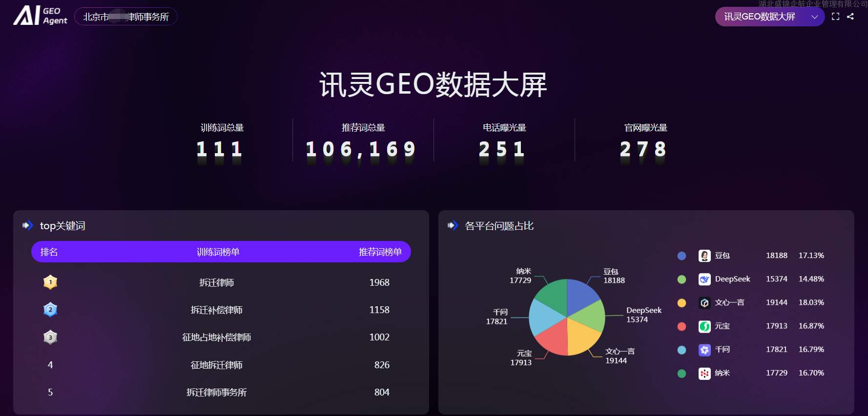Image resolution: width=868 pixels, height=416 pixels.
Task: Click the top关键词 section arrow icon
Action: point(28,225)
